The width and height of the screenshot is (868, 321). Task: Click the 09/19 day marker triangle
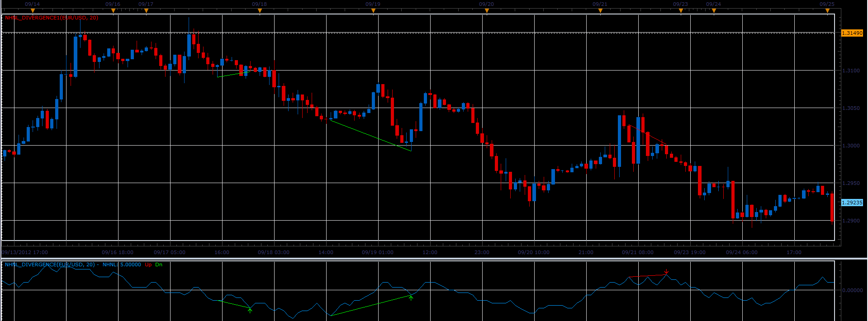pyautogui.click(x=373, y=11)
